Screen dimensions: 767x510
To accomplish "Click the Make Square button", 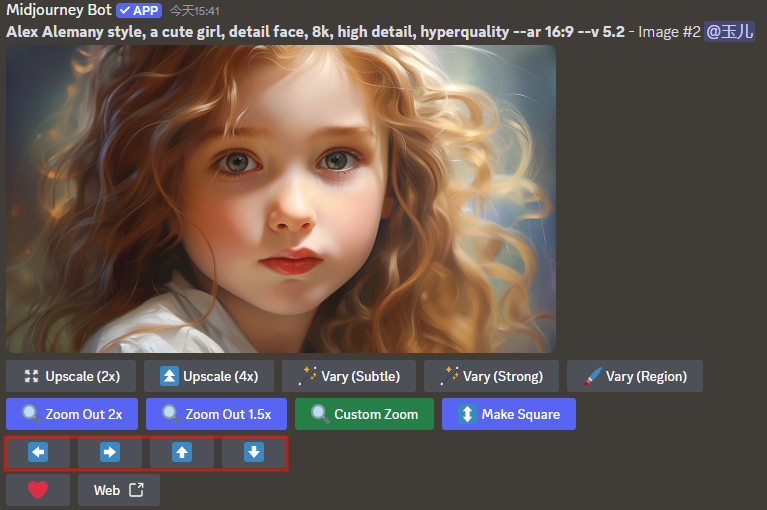I will pyautogui.click(x=509, y=414).
